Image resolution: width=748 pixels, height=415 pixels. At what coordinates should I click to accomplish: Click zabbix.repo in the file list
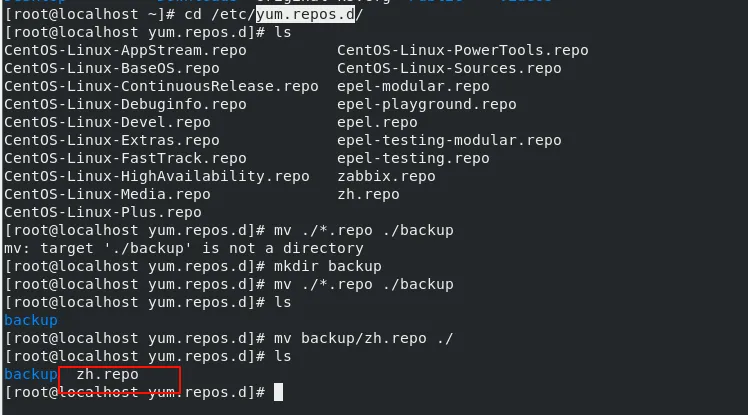386,176
